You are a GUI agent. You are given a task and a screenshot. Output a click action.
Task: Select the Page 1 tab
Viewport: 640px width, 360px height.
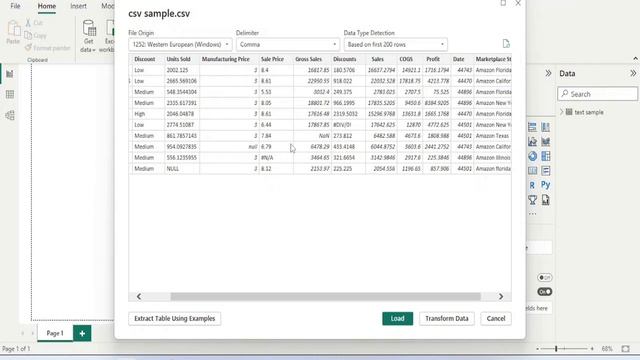pyautogui.click(x=55, y=333)
